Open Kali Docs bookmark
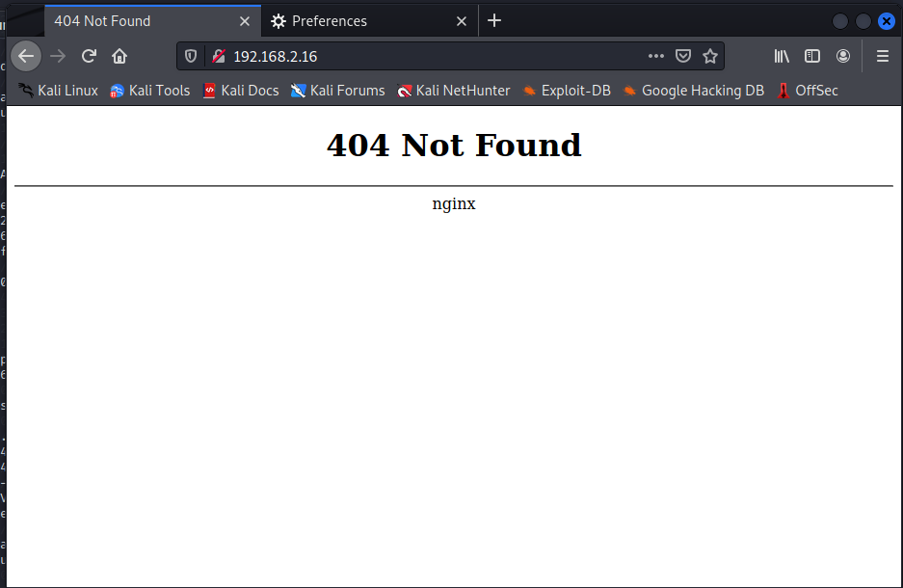 pos(241,91)
